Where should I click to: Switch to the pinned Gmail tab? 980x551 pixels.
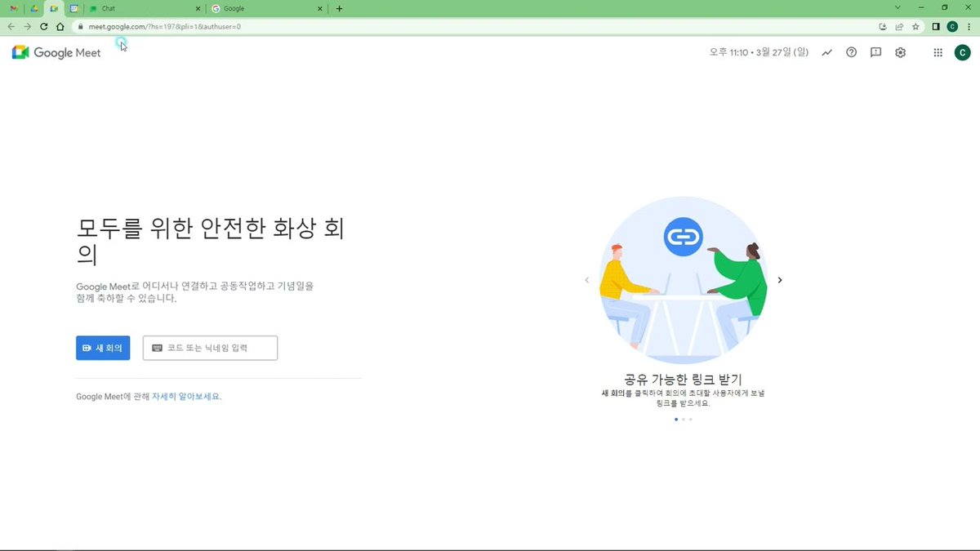pyautogui.click(x=13, y=8)
